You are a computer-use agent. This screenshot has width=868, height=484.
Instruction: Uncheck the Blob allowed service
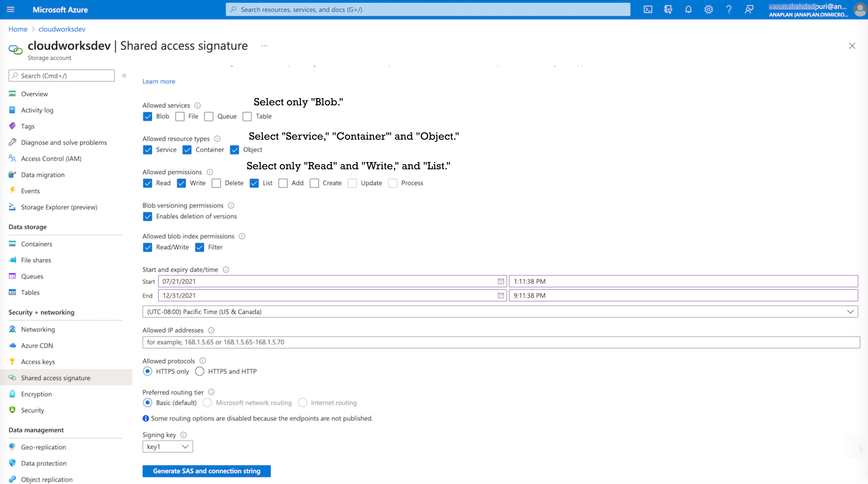click(148, 116)
